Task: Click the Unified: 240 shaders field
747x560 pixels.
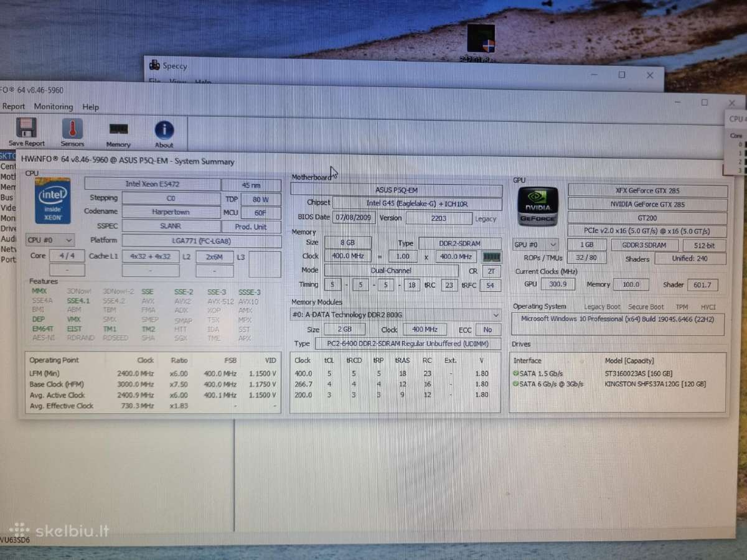Action: [x=690, y=259]
